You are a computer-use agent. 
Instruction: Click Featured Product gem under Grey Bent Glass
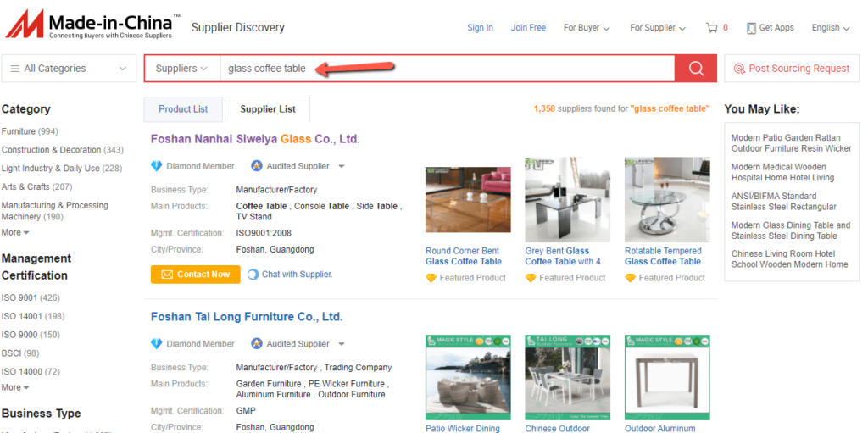[x=531, y=278]
